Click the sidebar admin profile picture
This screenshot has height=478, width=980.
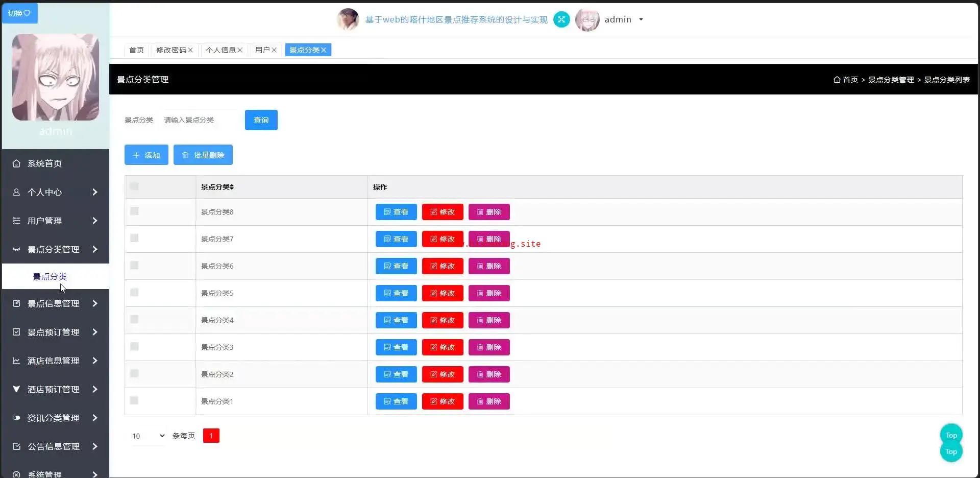(x=56, y=77)
